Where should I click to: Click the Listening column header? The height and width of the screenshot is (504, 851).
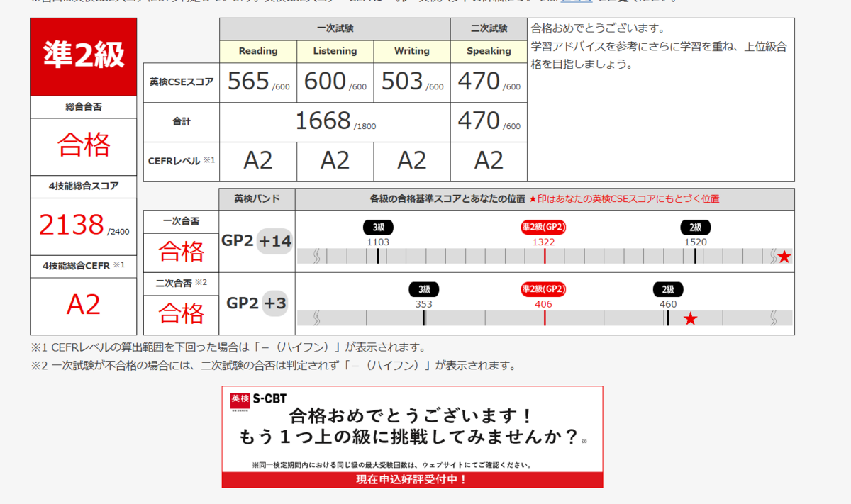(335, 51)
